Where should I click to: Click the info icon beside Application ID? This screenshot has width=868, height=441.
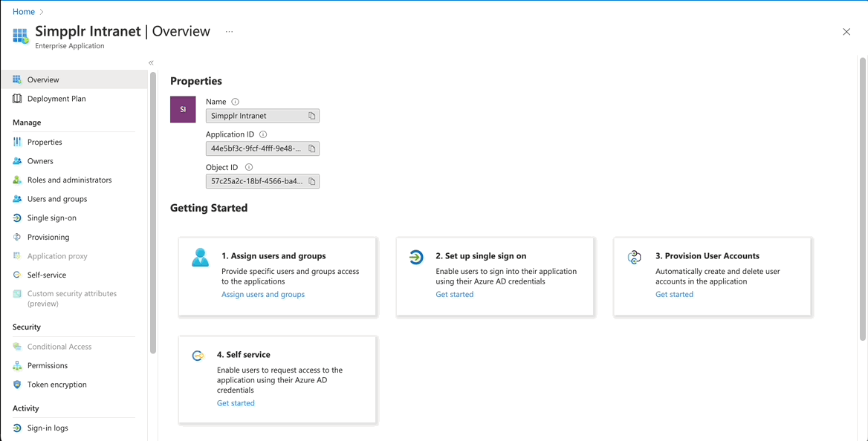263,134
